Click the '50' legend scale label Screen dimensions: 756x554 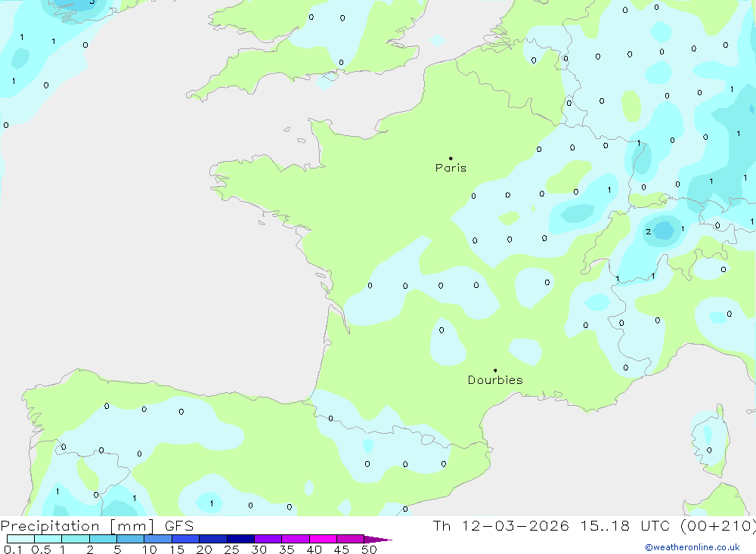[x=369, y=549]
